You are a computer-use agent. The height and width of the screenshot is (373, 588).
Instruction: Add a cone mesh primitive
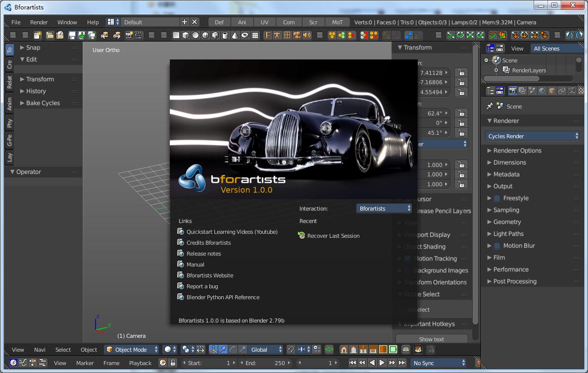point(235,35)
